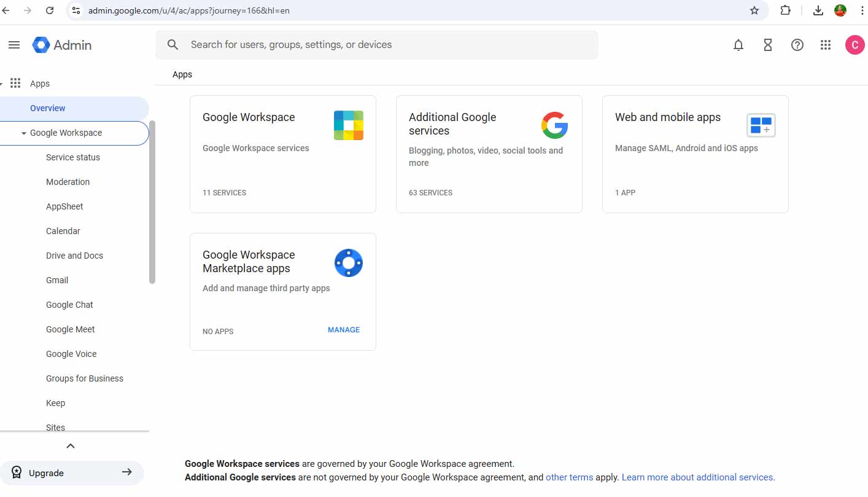Expand the Apps section icon in sidebar
Image resolution: width=868 pixels, height=497 pixels.
[x=15, y=83]
